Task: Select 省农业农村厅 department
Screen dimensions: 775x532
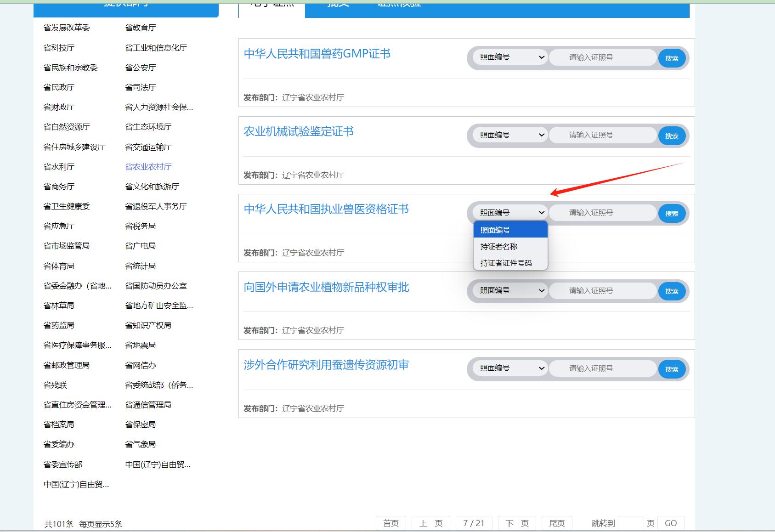Action: (x=148, y=167)
